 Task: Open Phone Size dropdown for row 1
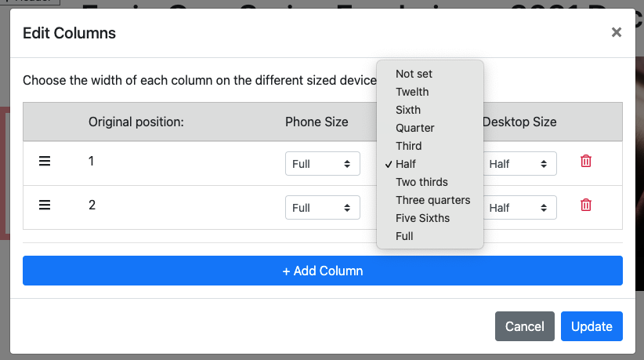(322, 164)
